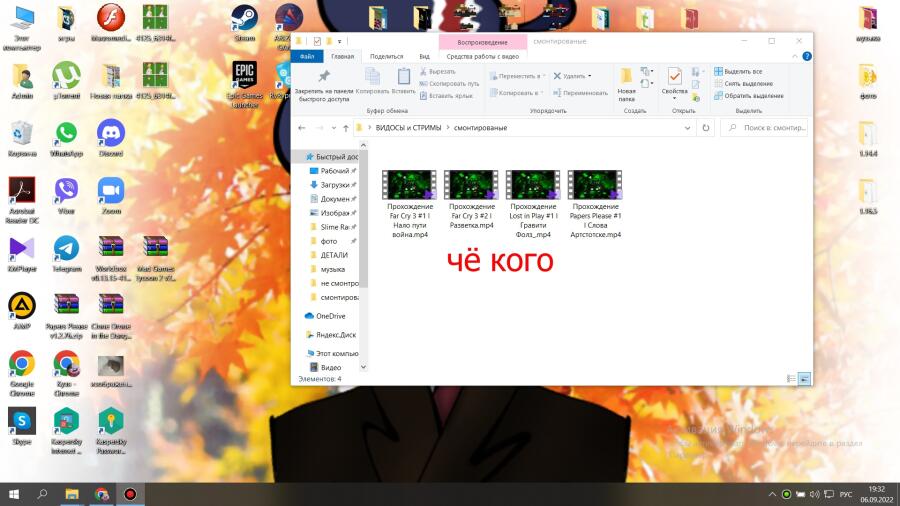Open the Copy to (Копировать в) dropdown
Viewport: 900px width, 506px height.
point(516,93)
